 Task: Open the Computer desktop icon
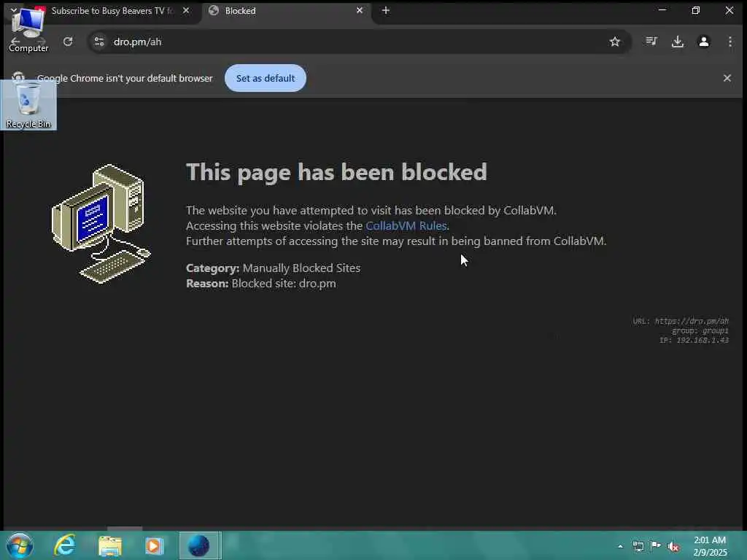pos(28,29)
